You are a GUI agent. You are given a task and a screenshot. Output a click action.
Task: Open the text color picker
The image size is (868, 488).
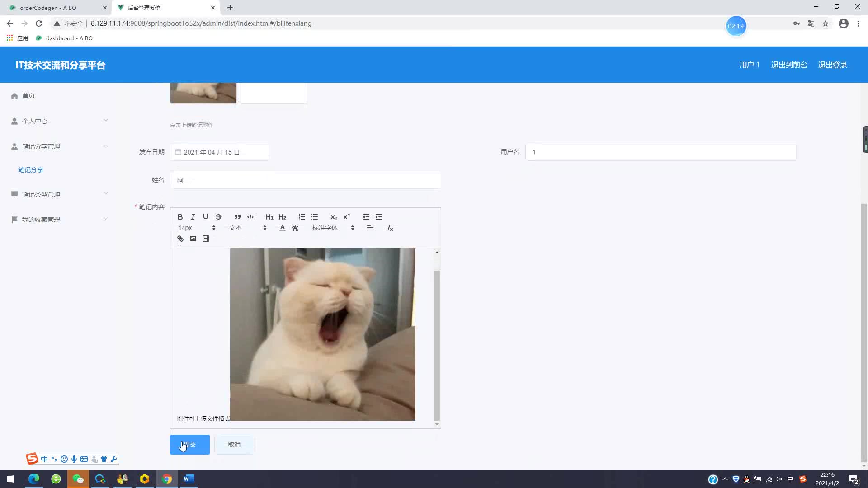click(282, 228)
